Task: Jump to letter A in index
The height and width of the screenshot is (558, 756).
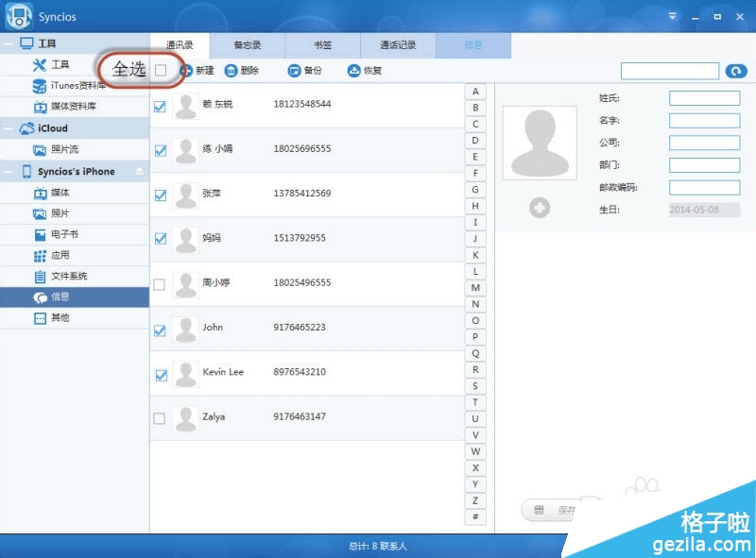Action: [475, 92]
